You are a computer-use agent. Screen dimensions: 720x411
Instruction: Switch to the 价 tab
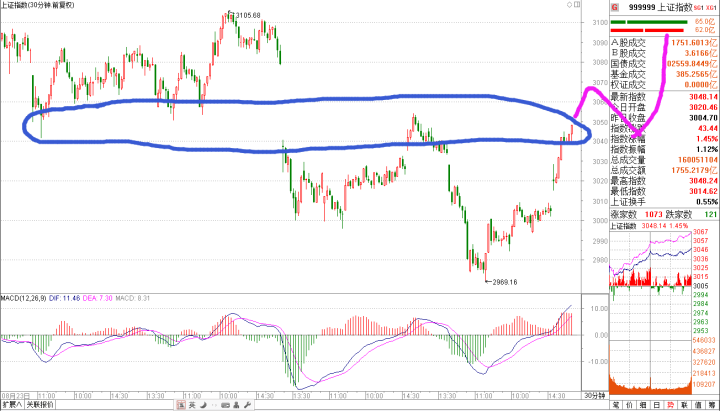[x=629, y=405]
